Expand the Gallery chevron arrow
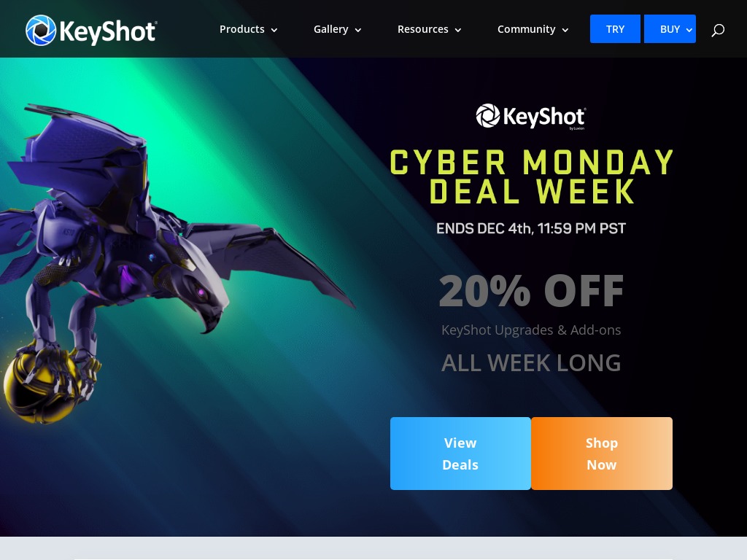 click(357, 30)
